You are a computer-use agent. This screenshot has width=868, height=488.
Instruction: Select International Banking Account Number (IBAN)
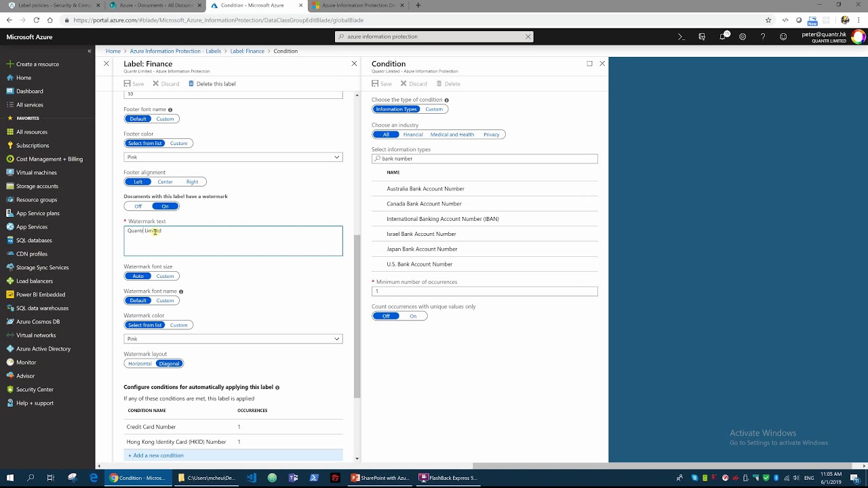(x=485, y=219)
